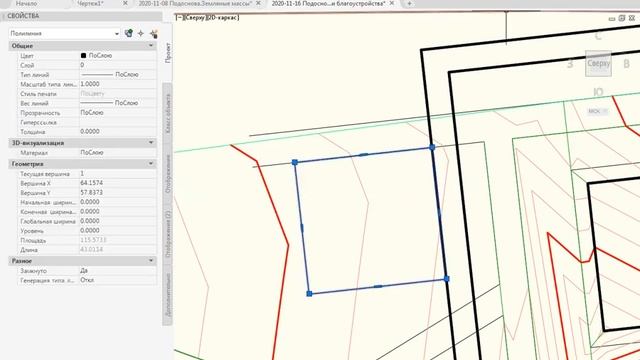Open the Тип линий linetype dropdown
The image size is (640, 360).
[118, 75]
